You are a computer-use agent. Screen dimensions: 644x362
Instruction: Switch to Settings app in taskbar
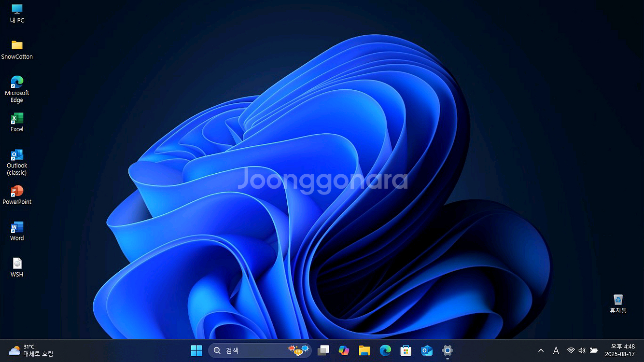(x=448, y=350)
